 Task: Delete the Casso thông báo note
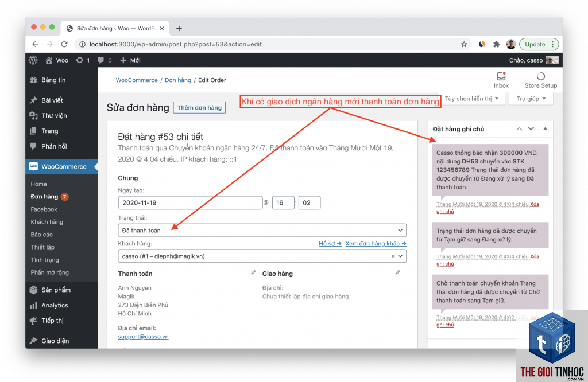click(535, 204)
